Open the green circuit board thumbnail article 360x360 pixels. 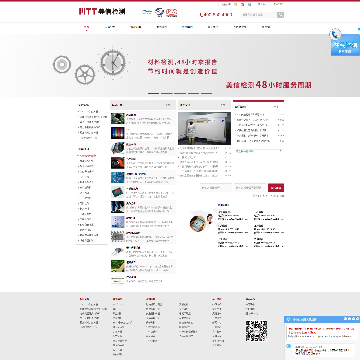pos(118,118)
